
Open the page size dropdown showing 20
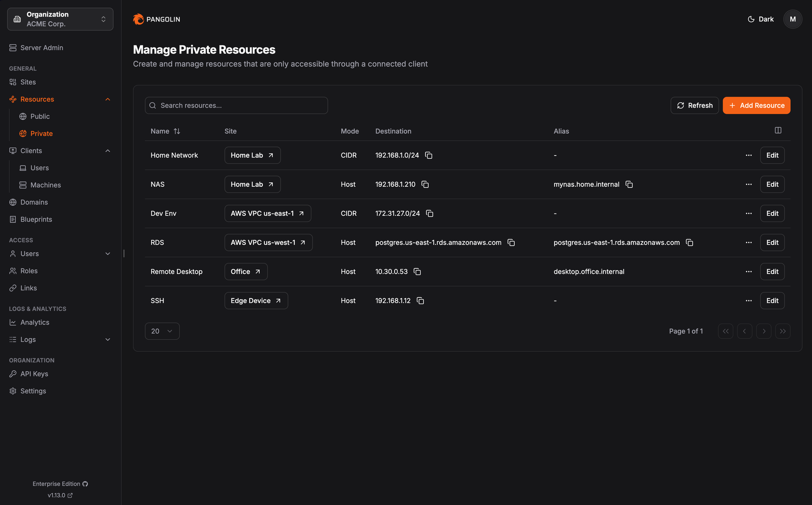(162, 331)
